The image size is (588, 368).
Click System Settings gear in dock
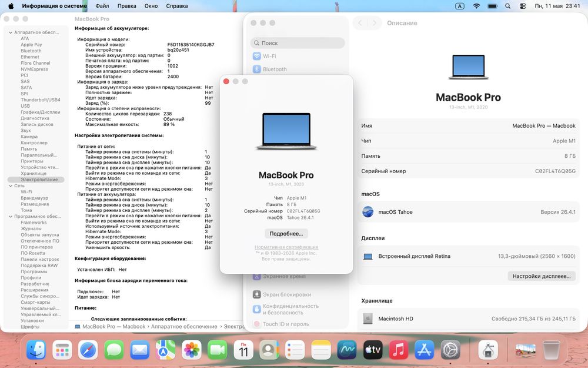point(450,350)
